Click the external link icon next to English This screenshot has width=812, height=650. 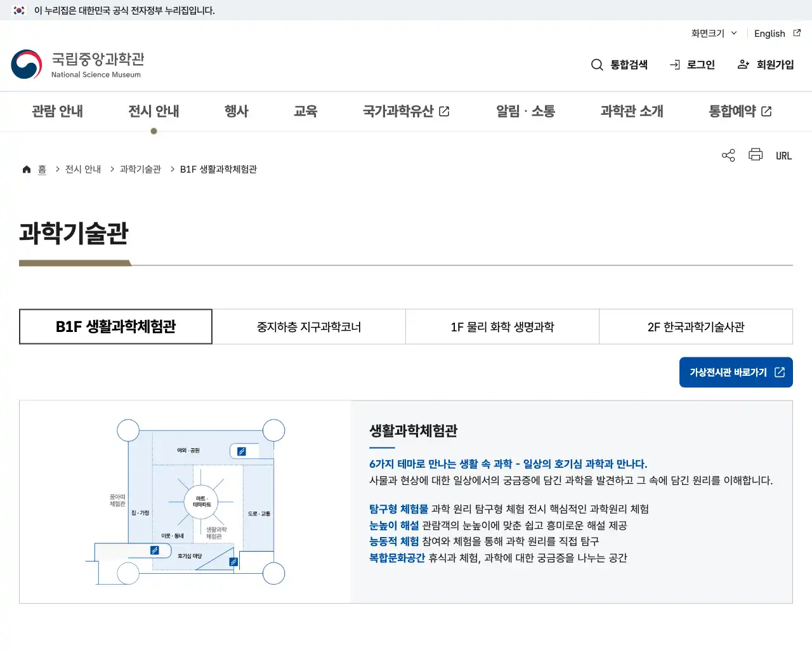(797, 33)
